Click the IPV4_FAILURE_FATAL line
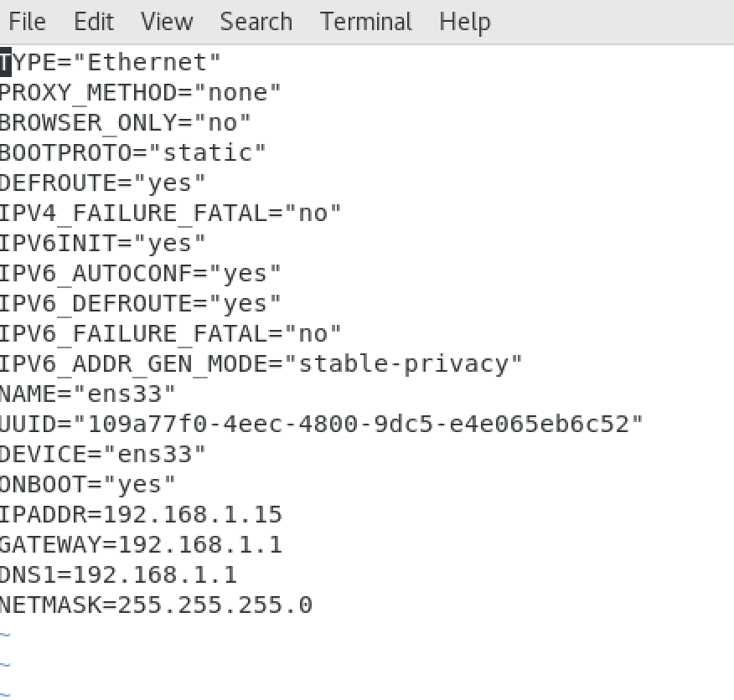 point(170,214)
